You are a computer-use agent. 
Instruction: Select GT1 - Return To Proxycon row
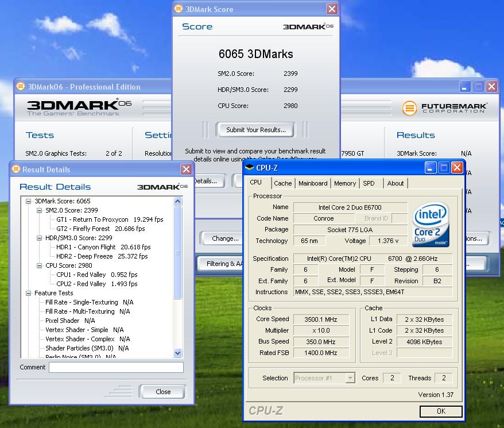[x=110, y=219]
